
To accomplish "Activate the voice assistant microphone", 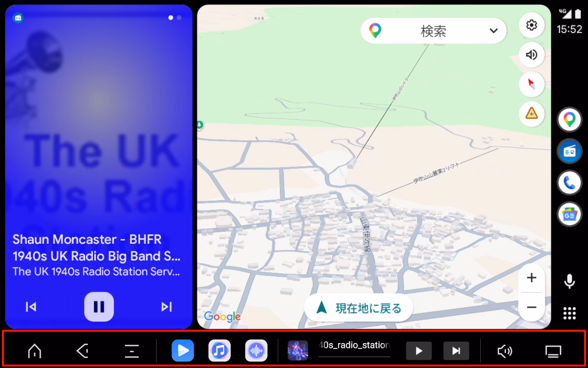I will (569, 282).
